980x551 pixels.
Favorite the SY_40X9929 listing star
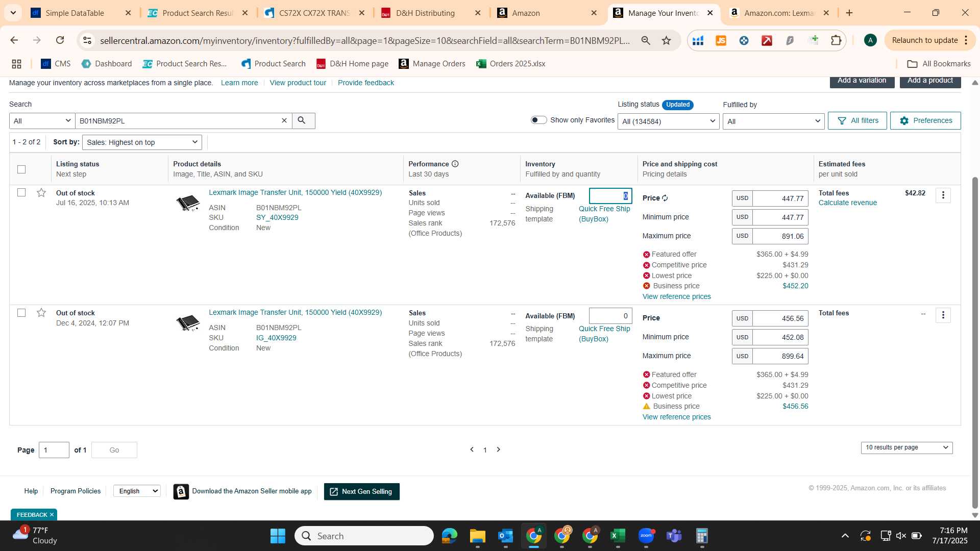pyautogui.click(x=41, y=193)
